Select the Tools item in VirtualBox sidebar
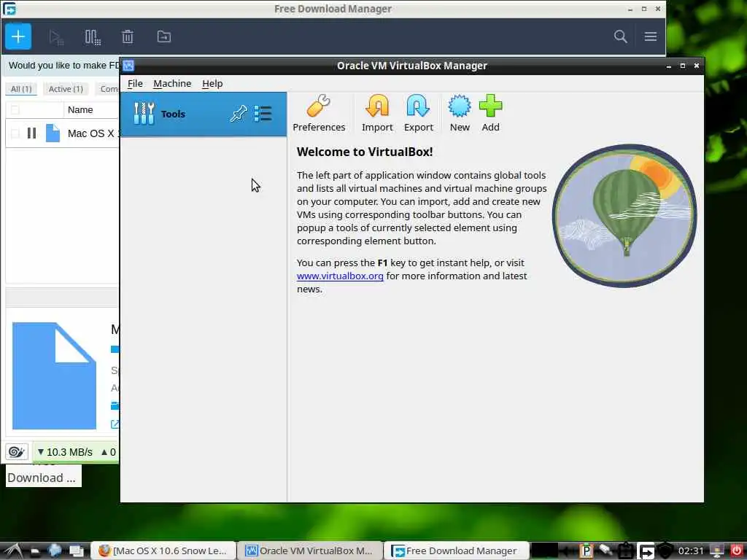This screenshot has height=560, width=747. point(204,114)
